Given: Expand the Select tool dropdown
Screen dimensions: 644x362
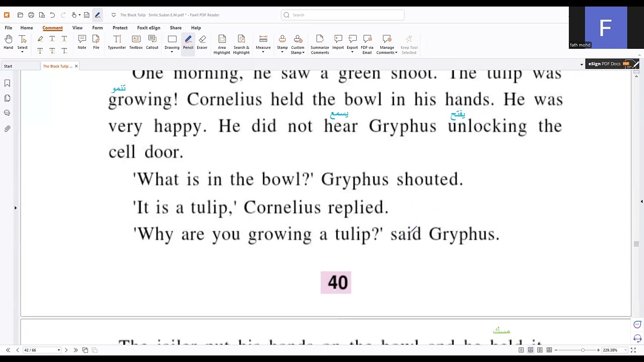Looking at the screenshot, I should [x=22, y=52].
